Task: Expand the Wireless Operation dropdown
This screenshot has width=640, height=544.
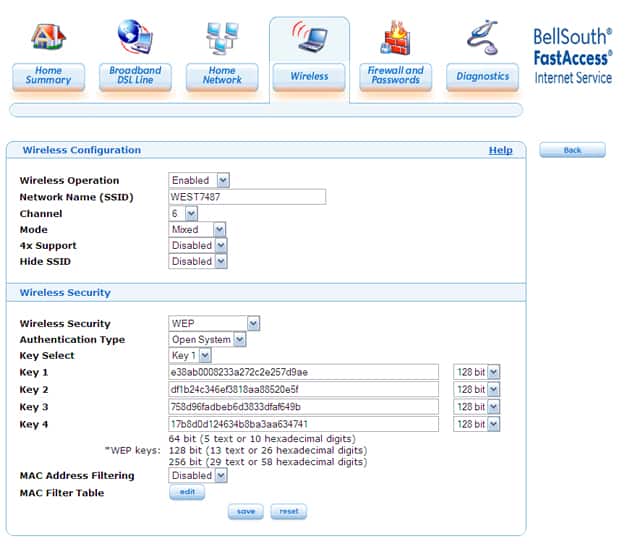Action: (x=199, y=180)
